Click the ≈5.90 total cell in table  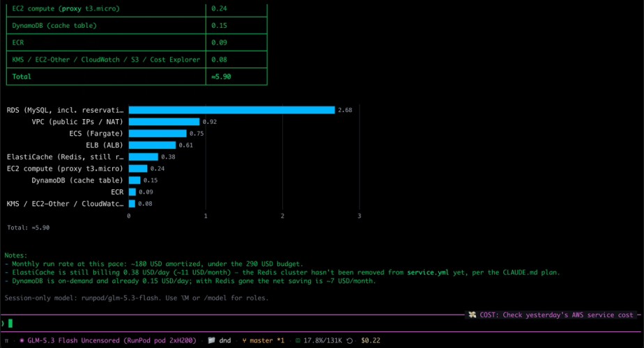(236, 77)
